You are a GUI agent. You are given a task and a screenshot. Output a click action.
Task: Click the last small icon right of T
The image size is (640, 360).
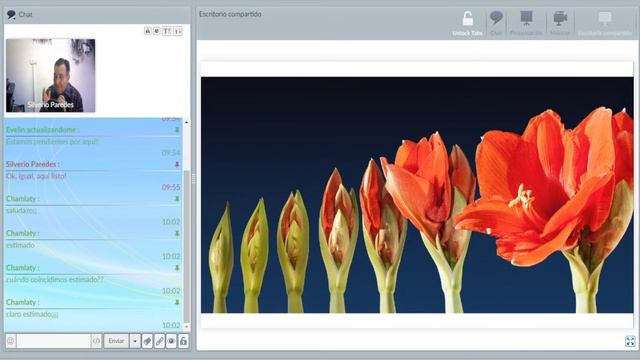pos(178,31)
